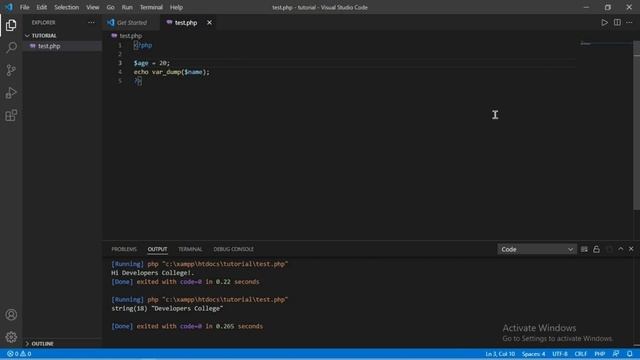The height and width of the screenshot is (360, 640).
Task: Toggle output auto-scroll lock
Action: [x=596, y=249]
